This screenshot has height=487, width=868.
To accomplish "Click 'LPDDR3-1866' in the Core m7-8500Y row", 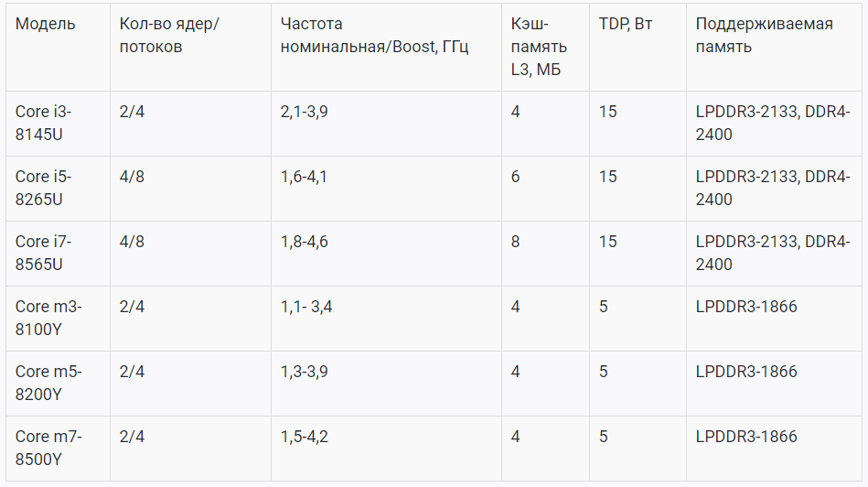I will (x=746, y=437).
